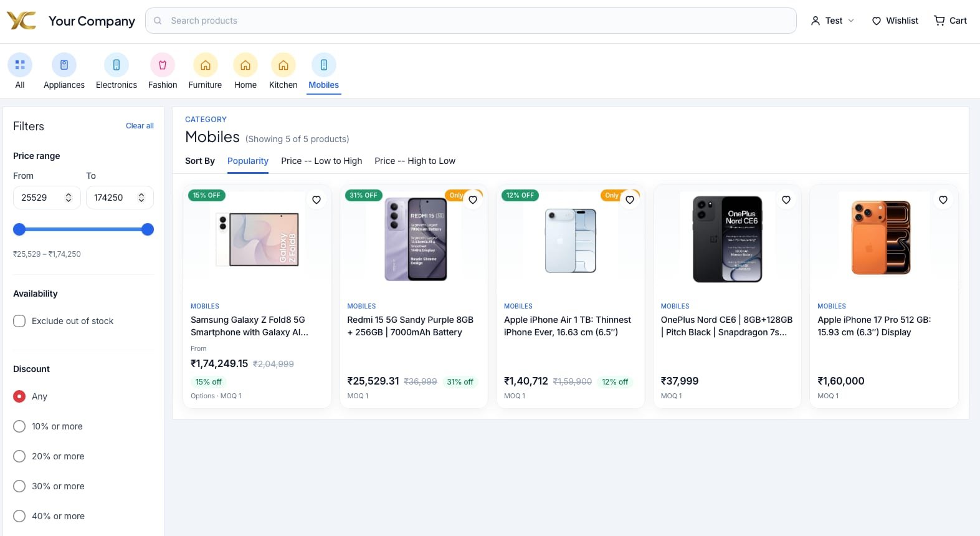980x536 pixels.
Task: Click the maximum price slider handle
Action: click(x=148, y=229)
